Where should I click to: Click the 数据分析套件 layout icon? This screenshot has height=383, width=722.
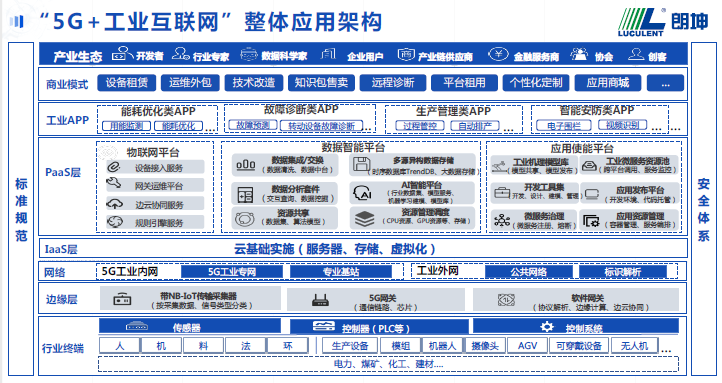tap(245, 195)
